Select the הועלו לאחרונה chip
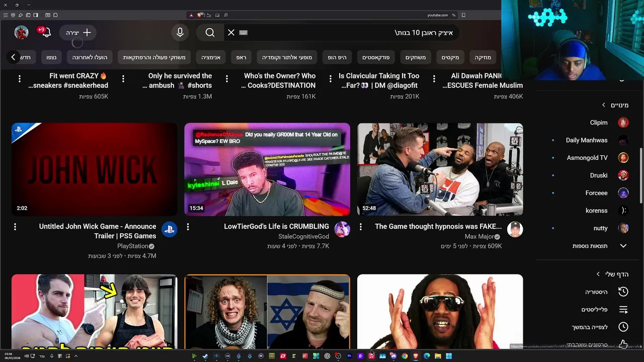Viewport: 644px width, 362px height. tap(90, 57)
